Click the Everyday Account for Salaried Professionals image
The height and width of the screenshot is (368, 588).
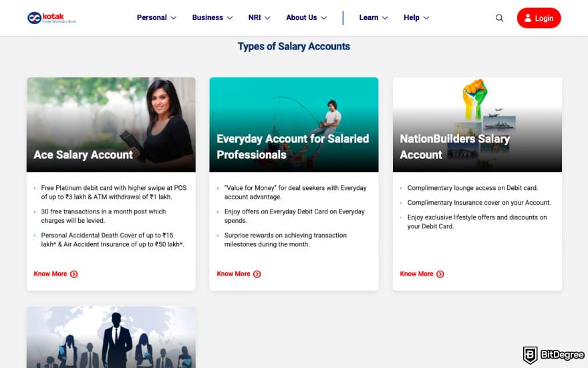coord(294,124)
